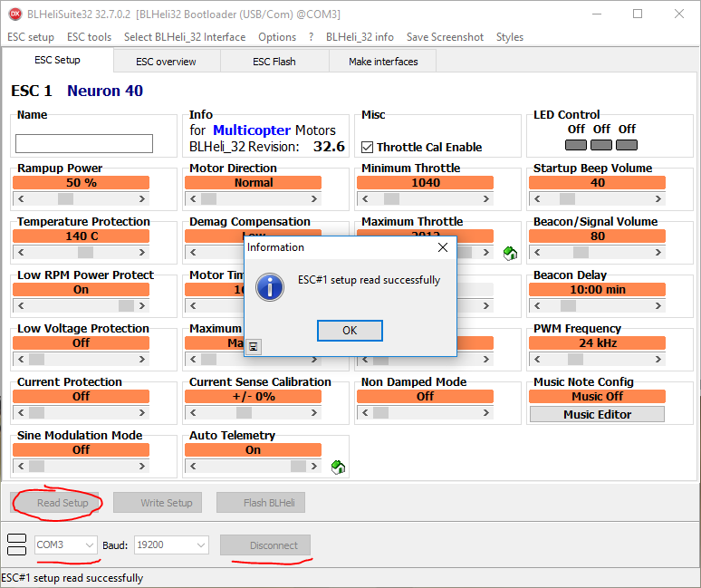The width and height of the screenshot is (701, 588).
Task: Open the Options menu
Action: coord(277,37)
